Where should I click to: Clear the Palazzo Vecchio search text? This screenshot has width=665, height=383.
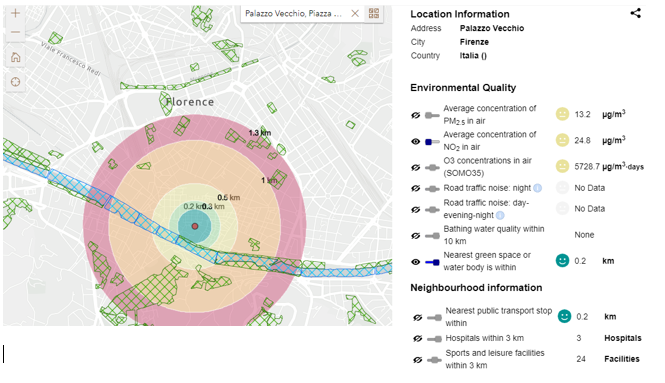click(355, 14)
